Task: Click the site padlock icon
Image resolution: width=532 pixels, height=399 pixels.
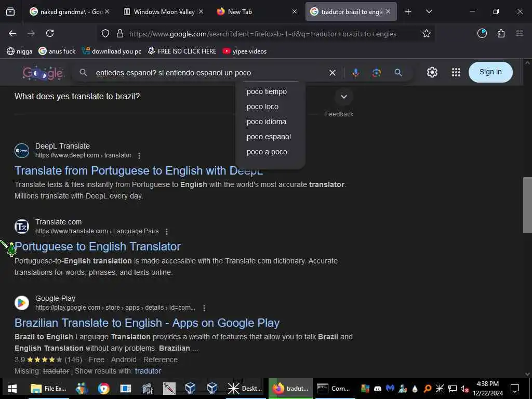Action: (x=120, y=34)
